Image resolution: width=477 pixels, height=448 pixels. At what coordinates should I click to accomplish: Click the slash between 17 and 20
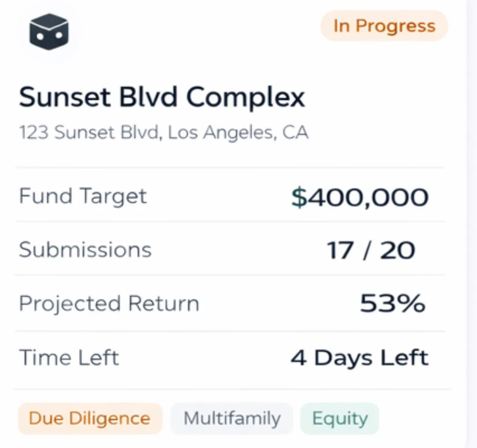coord(367,250)
